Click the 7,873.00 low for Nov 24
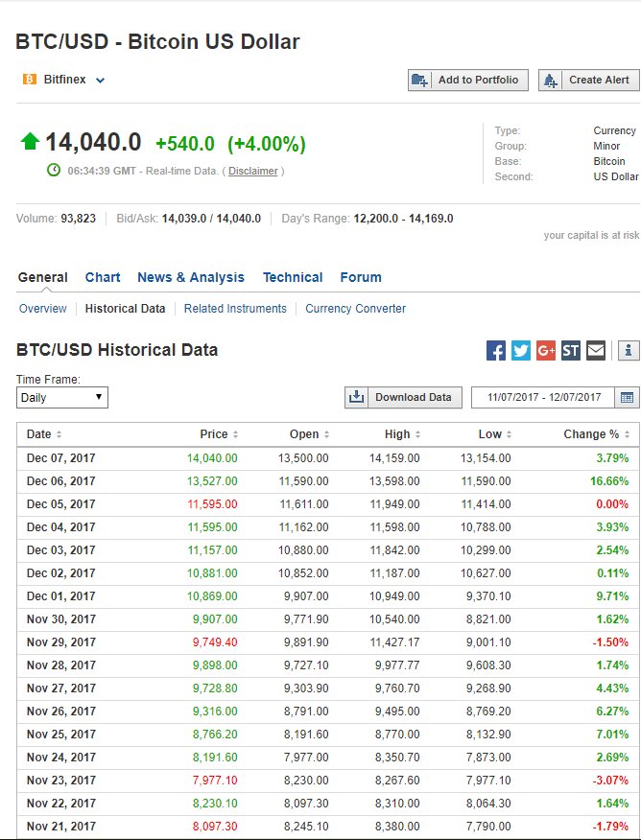Viewport: 641px width, 840px height. 488,758
